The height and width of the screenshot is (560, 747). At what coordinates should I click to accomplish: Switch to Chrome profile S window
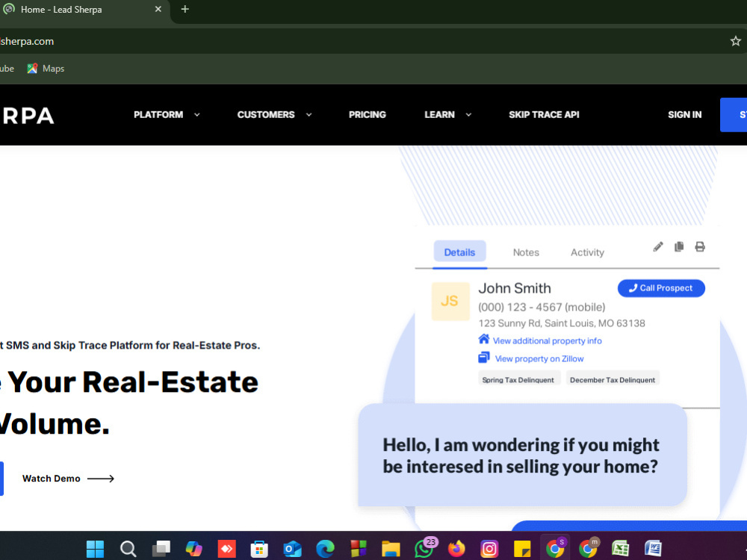click(x=555, y=547)
